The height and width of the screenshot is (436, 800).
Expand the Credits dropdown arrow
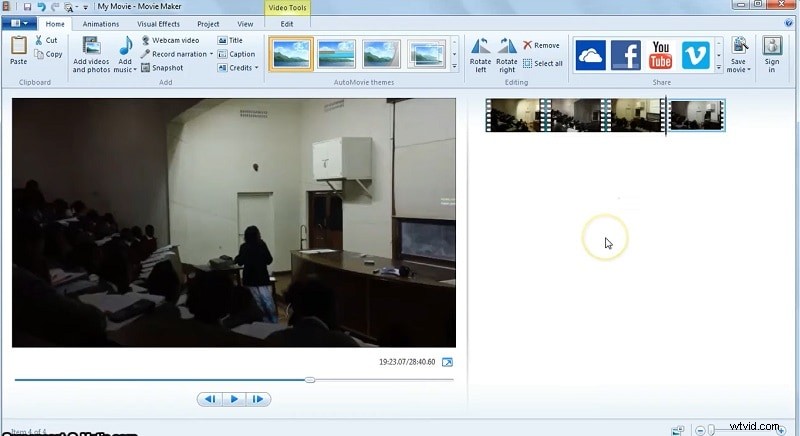click(257, 67)
